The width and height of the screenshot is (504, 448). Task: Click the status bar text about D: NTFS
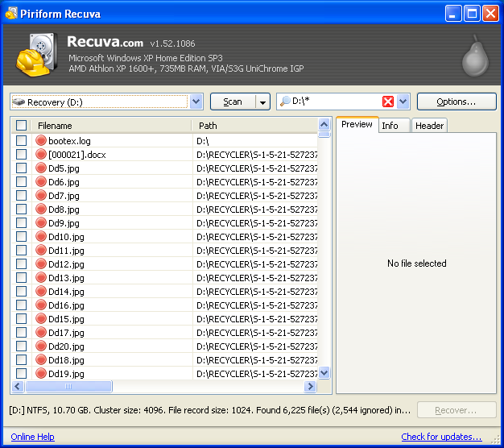[x=210, y=410]
